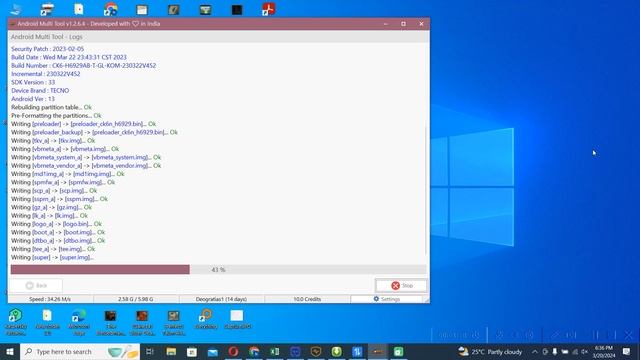Viewport: 640px width, 360px height.
Task: Switch to the Android Multi Tool taskbar button
Action: tap(378, 351)
